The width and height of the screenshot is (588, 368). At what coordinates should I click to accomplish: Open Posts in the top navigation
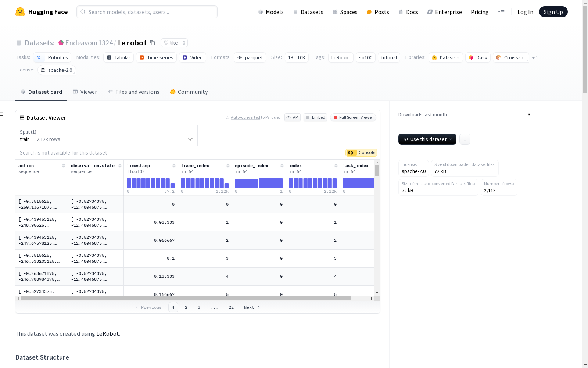coord(378,12)
